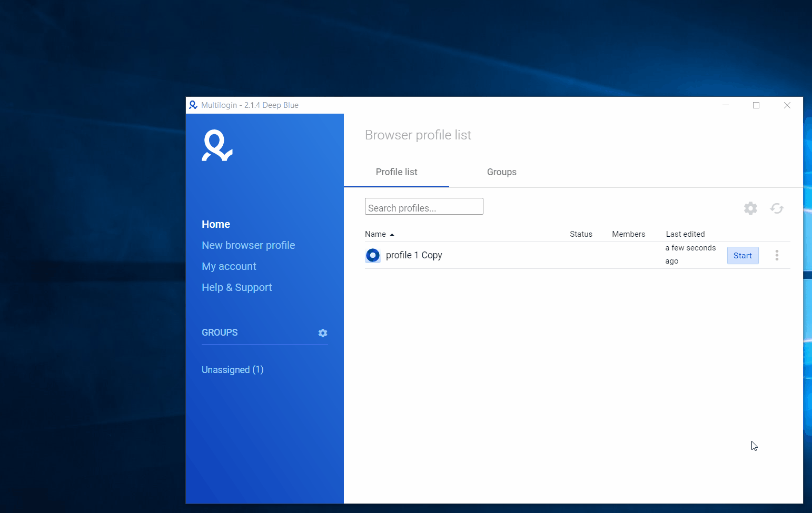Click the Search profiles field
Image resolution: width=812 pixels, height=513 pixels.
click(x=424, y=206)
